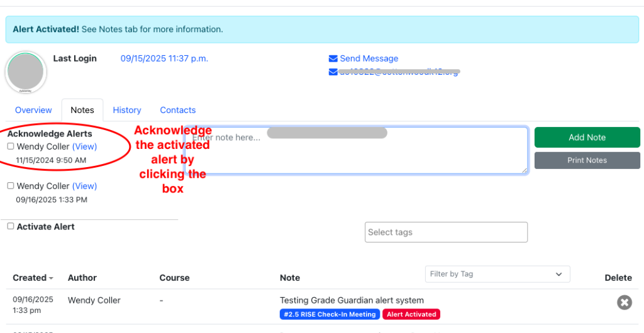The height and width of the screenshot is (333, 644).
Task: View the 11/15/2024 alert details link
Action: pyautogui.click(x=84, y=146)
